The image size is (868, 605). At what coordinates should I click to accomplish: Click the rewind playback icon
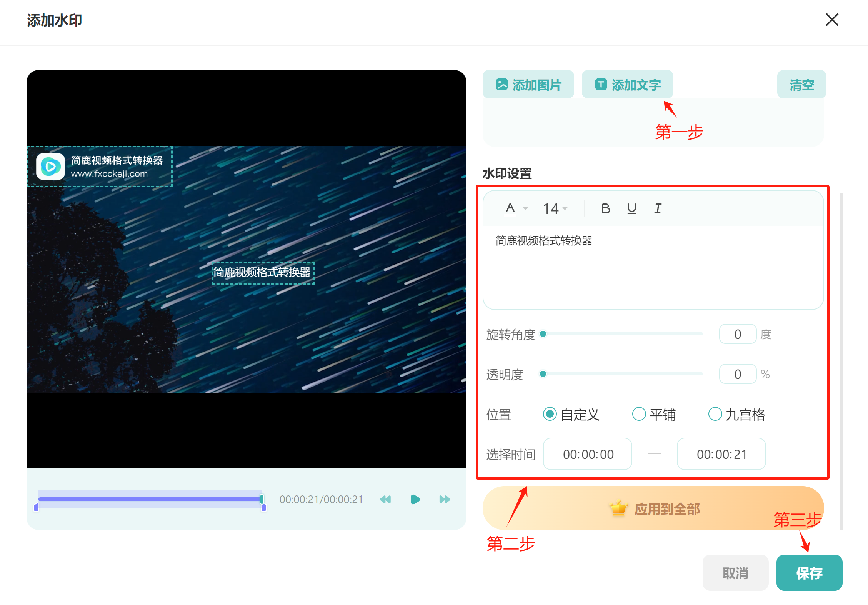(x=385, y=499)
